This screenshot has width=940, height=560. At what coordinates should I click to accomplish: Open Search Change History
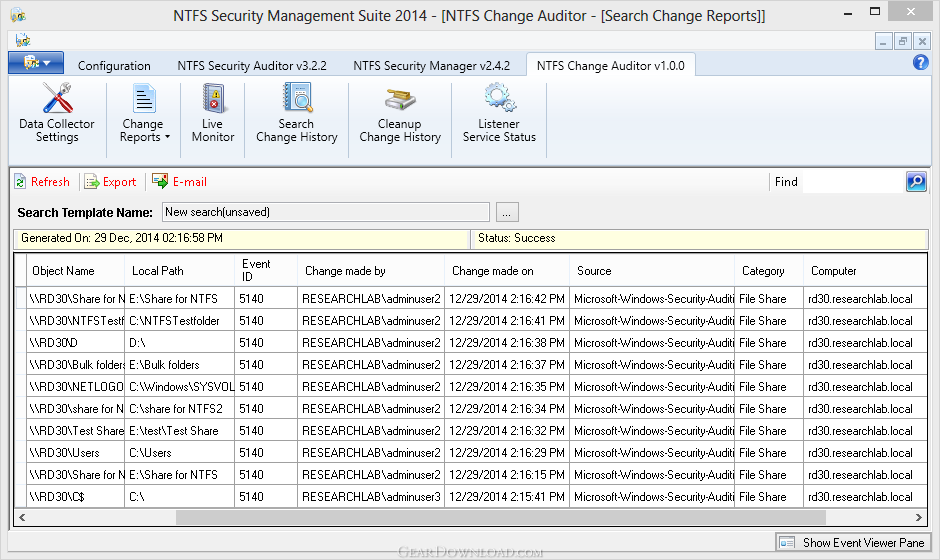[x=297, y=113]
